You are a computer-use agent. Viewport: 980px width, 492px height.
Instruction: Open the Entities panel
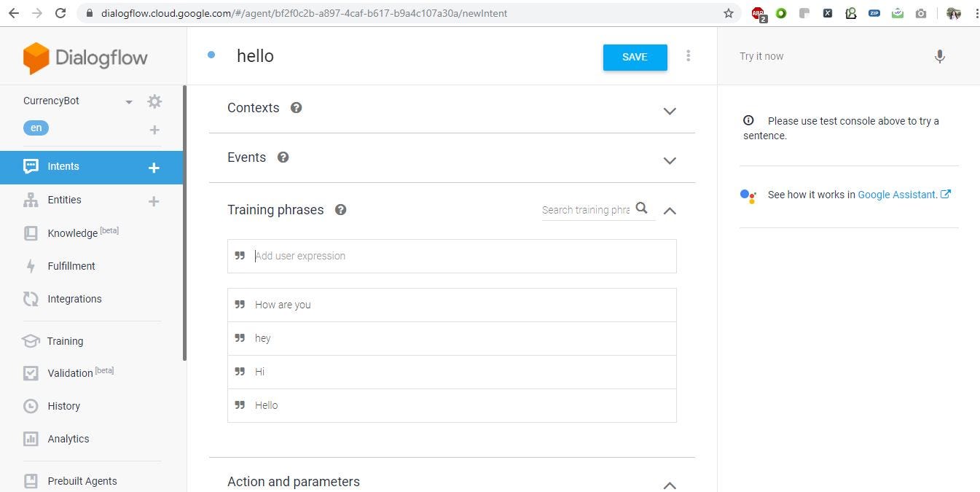tap(64, 200)
